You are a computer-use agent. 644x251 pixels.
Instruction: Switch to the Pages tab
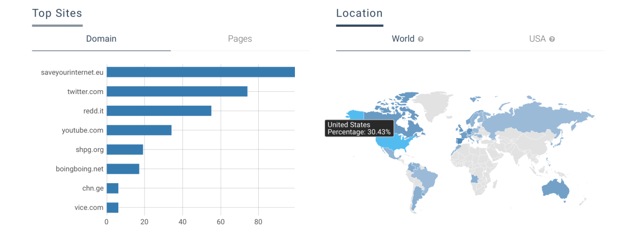pyautogui.click(x=240, y=39)
